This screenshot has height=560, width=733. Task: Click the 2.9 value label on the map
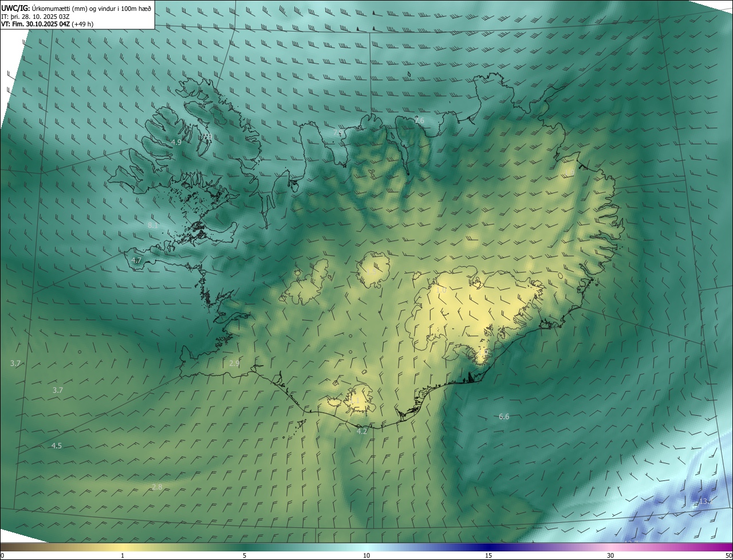coord(234,363)
